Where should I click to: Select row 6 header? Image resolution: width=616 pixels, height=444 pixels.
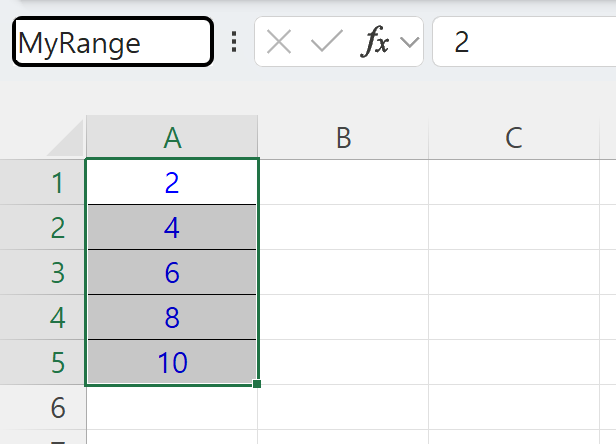pos(42,407)
